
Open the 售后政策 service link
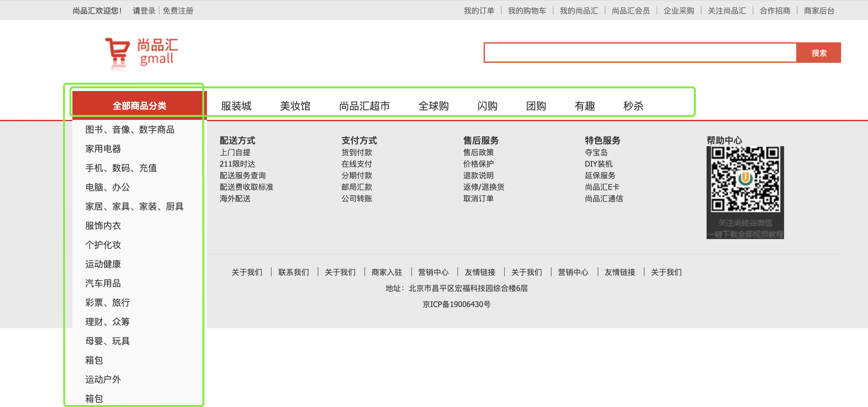pyautogui.click(x=478, y=153)
